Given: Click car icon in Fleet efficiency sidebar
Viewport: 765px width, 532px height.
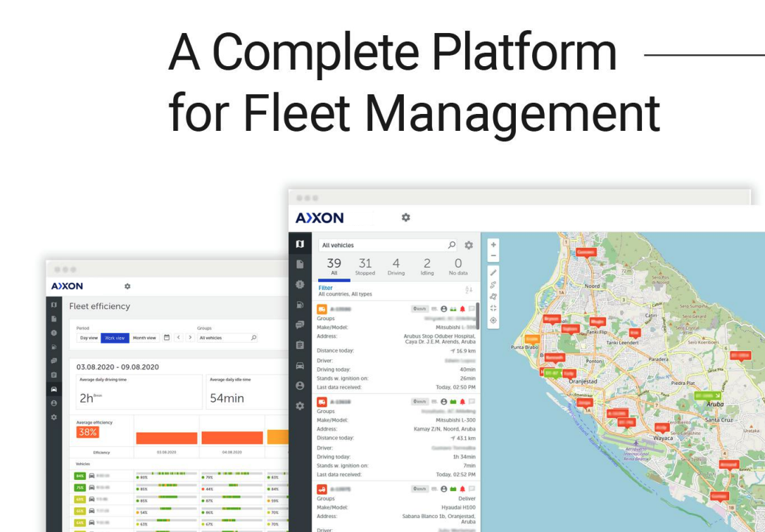Looking at the screenshot, I should click(x=54, y=389).
